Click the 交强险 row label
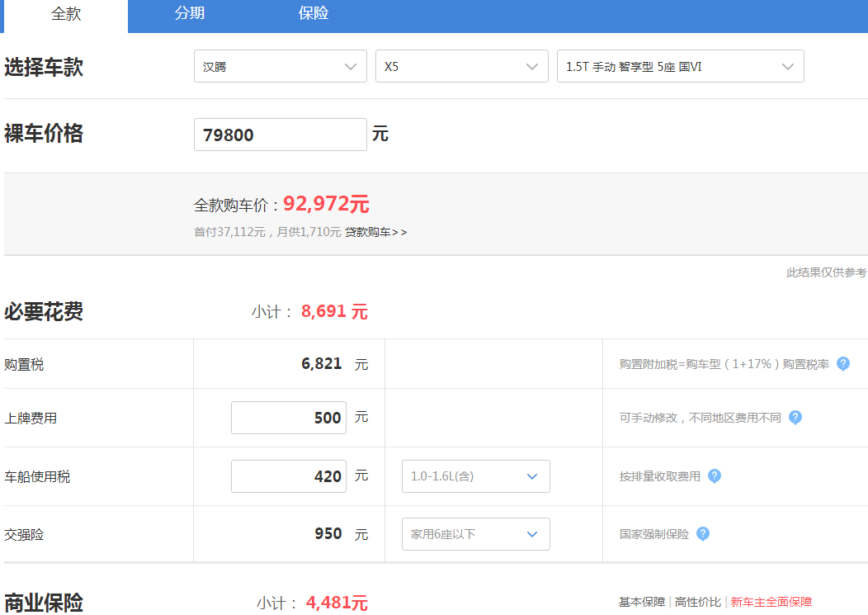 pos(24,535)
